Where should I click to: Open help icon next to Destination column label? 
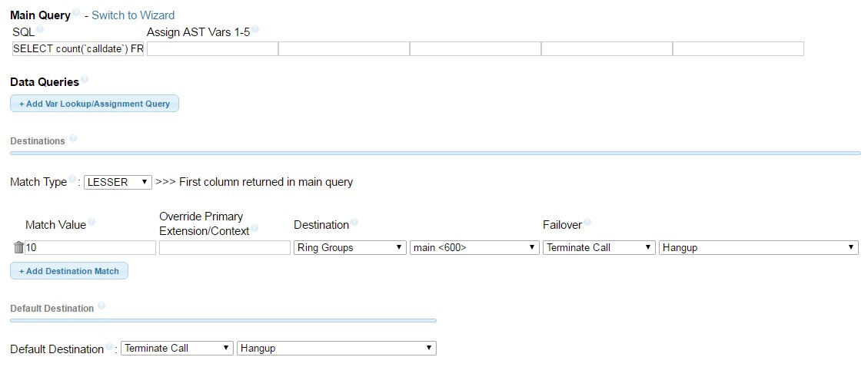(x=354, y=222)
